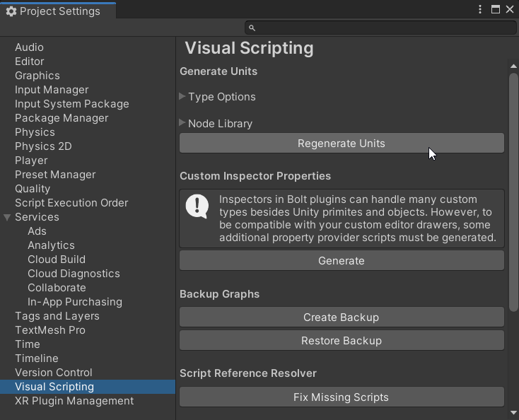
Task: Select Visual Scripting settings category
Action: [54, 387]
